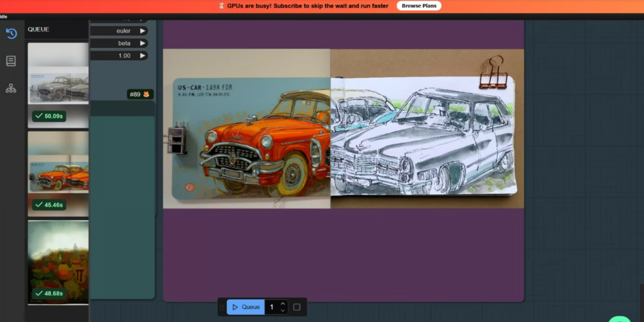Open the 45.46s orange car result thumbnail
This screenshot has height=322, width=644.
[58, 173]
